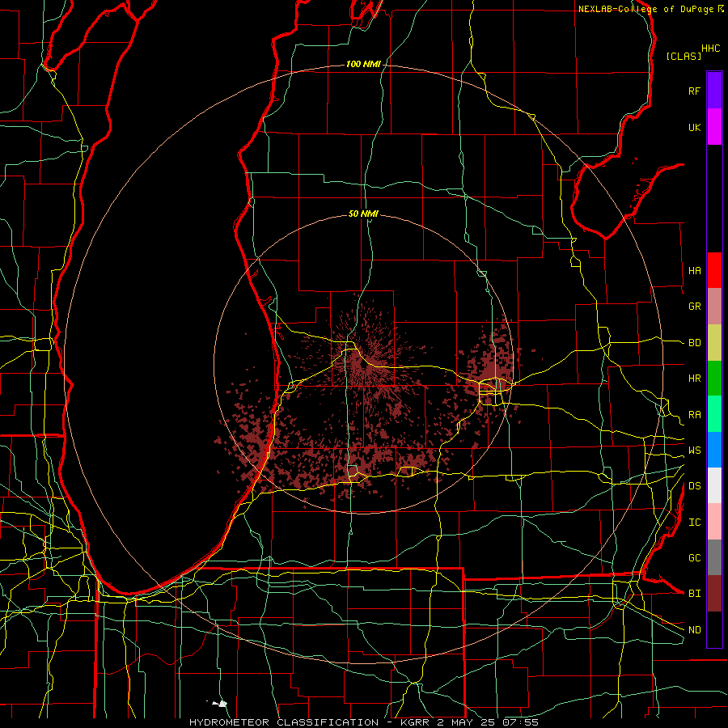Click the '100 NMI' range ring label
This screenshot has width=728, height=728.
pyautogui.click(x=363, y=64)
